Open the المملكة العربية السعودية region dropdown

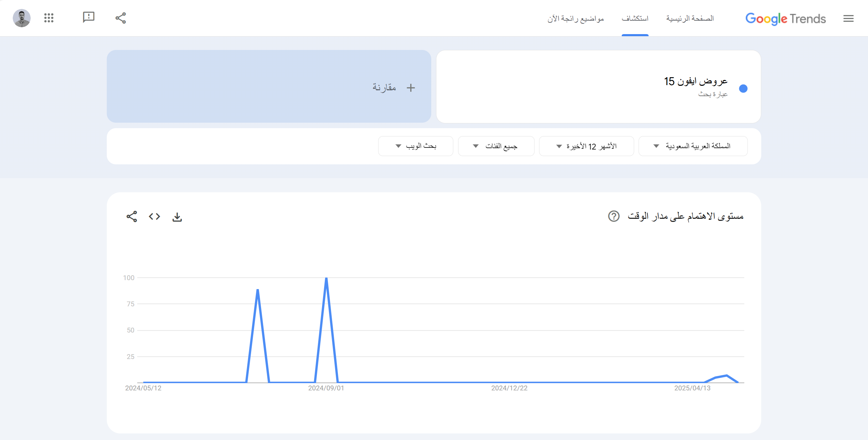[x=693, y=146]
